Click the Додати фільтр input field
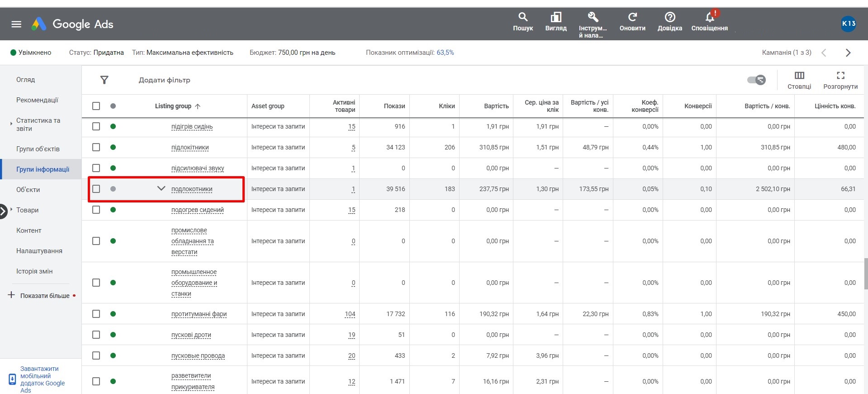The width and height of the screenshot is (868, 394). coord(164,80)
